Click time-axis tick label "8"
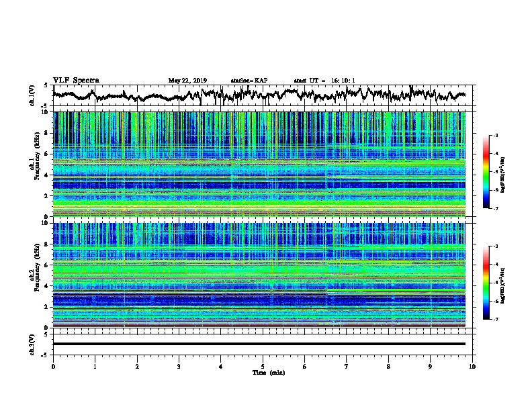This screenshot has width=532, height=411. point(388,367)
